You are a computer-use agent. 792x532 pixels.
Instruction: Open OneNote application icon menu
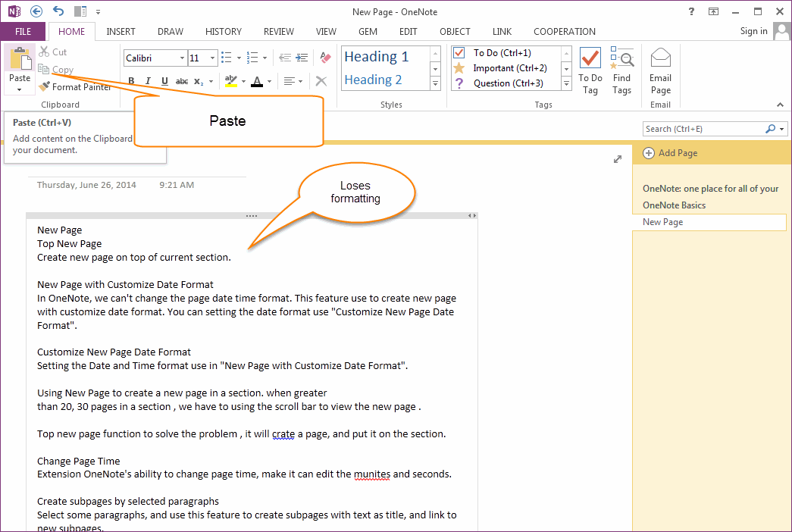(14, 11)
